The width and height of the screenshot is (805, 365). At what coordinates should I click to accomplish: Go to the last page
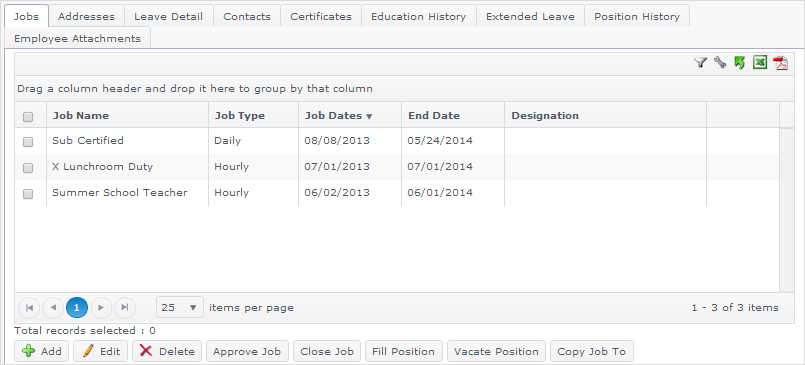125,308
